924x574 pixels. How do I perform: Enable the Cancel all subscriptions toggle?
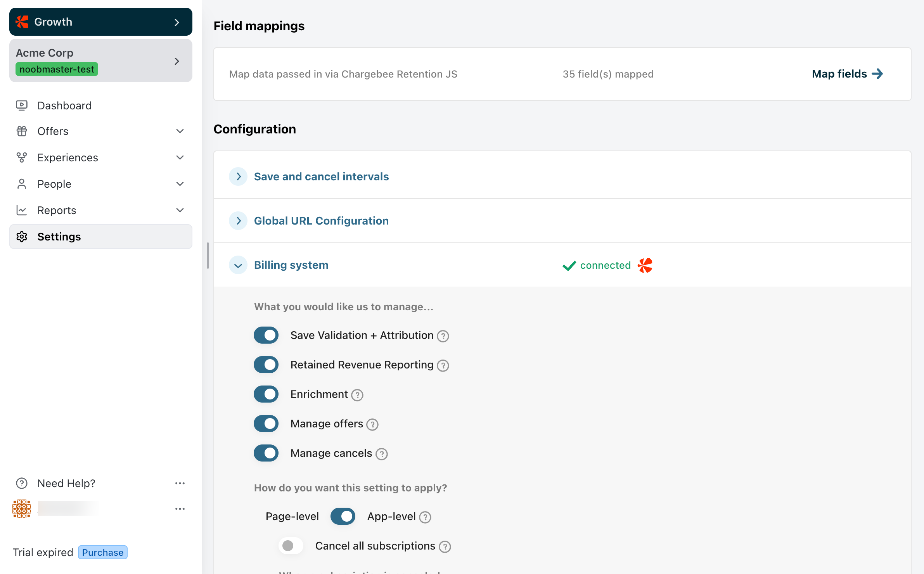pos(291,546)
